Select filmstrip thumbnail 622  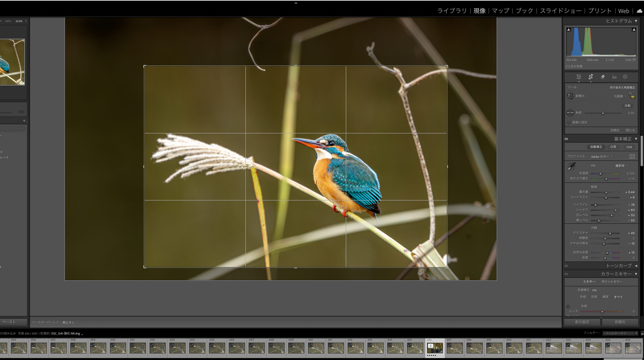tap(554, 348)
